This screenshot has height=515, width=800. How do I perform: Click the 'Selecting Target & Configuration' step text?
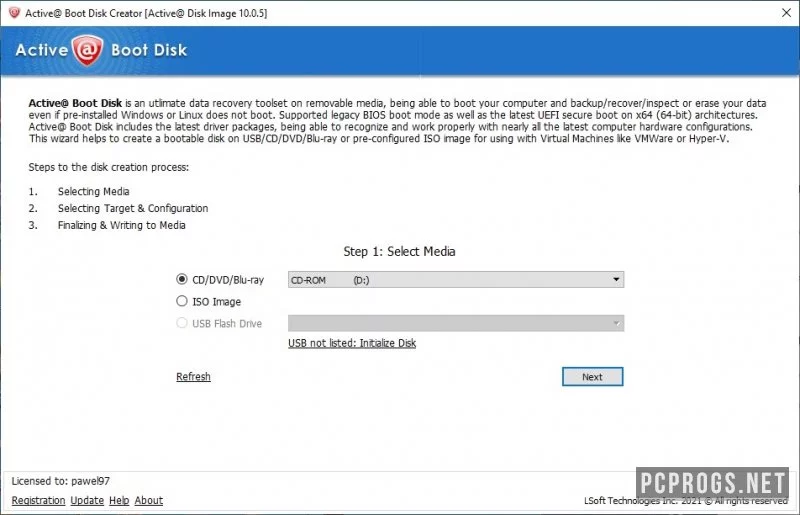click(x=133, y=208)
